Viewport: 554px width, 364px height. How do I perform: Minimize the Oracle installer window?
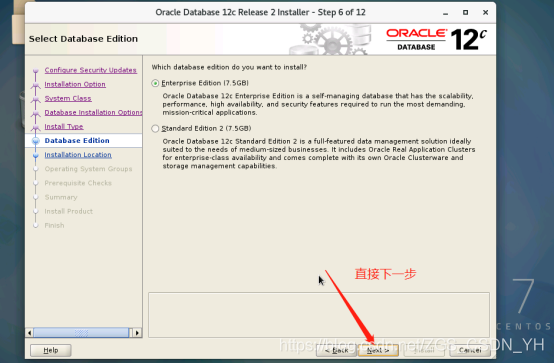pyautogui.click(x=446, y=13)
